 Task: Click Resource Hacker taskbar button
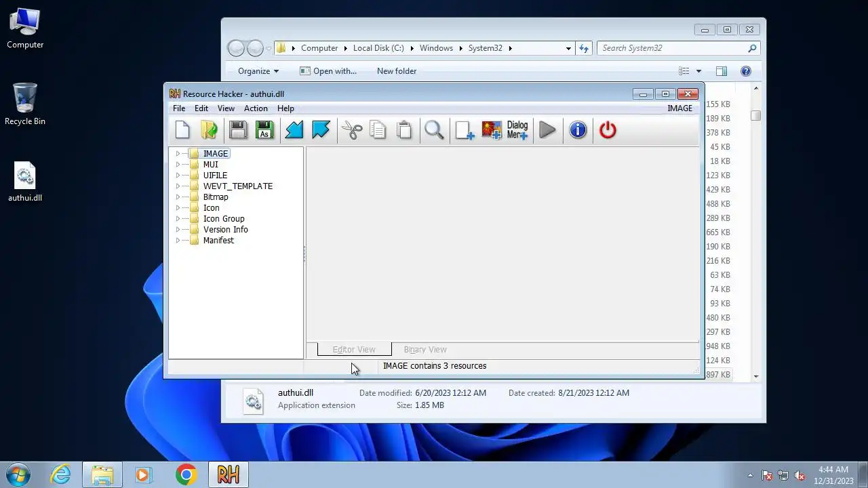pyautogui.click(x=228, y=474)
